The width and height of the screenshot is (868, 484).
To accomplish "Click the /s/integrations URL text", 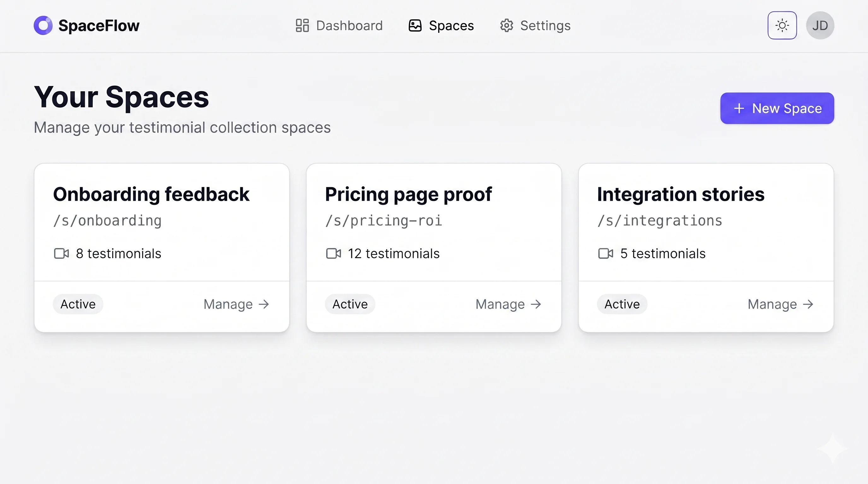I will click(660, 221).
